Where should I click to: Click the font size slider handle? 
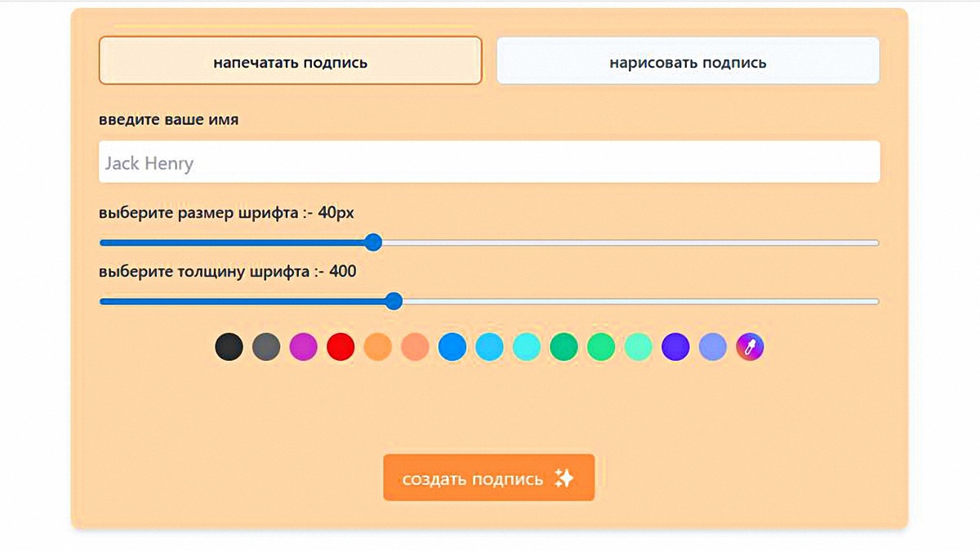[373, 242]
